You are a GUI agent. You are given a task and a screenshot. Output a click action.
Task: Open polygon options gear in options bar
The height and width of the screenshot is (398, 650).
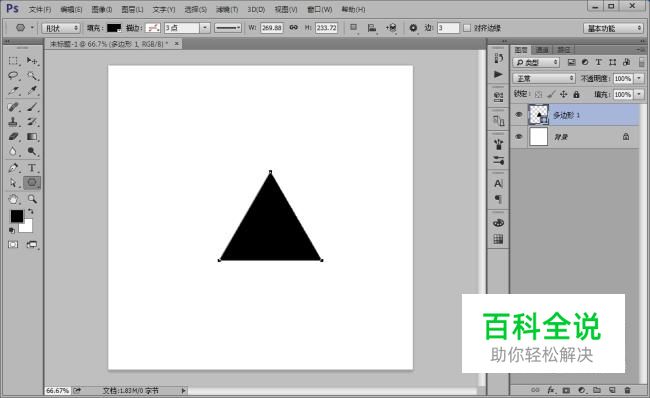click(413, 28)
